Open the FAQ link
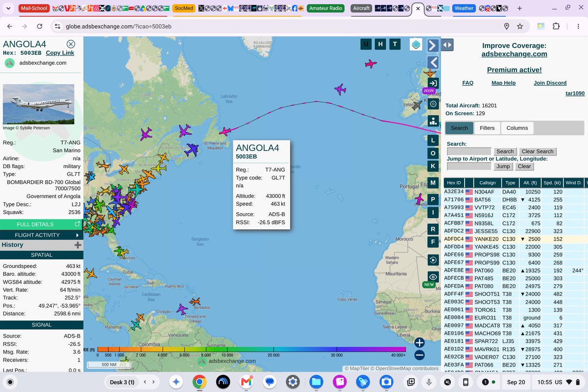Screen dimensions: 588x392 coord(467,83)
